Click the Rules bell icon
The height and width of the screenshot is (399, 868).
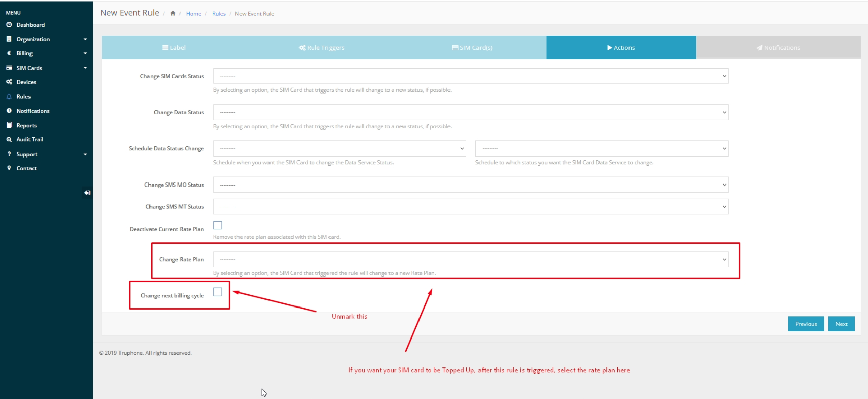click(9, 97)
